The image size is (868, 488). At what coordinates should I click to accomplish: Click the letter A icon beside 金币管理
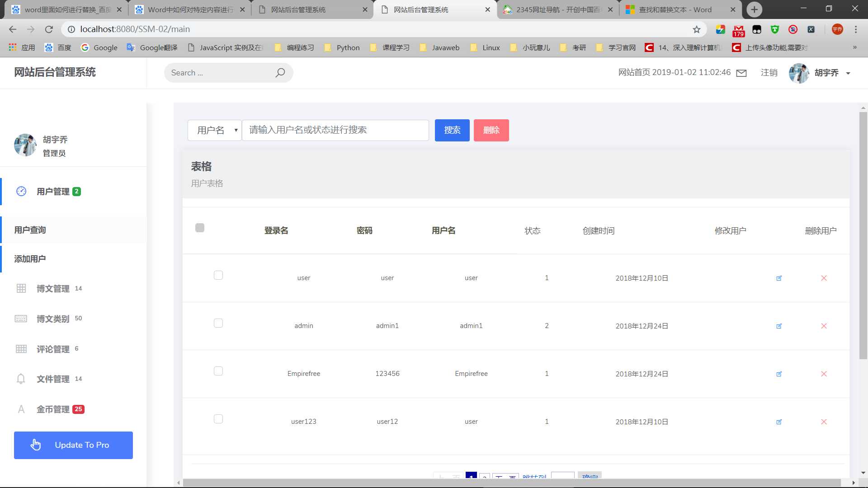coord(21,409)
